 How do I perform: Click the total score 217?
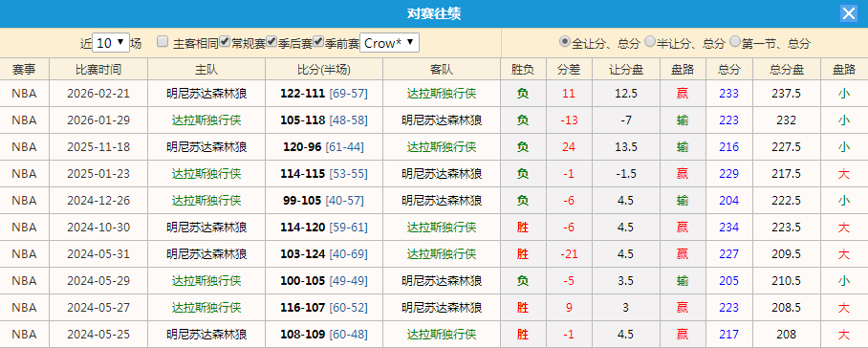729,335
